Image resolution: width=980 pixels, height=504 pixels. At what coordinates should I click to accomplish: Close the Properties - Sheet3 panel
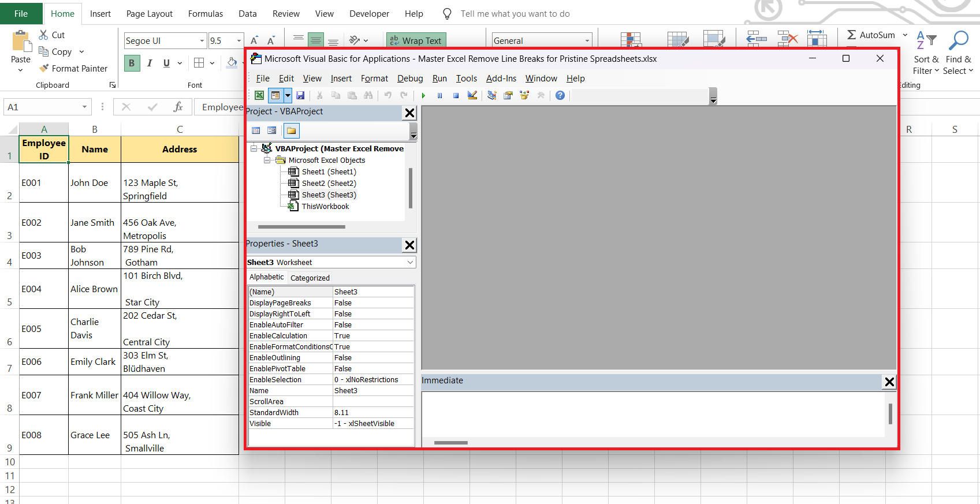click(x=409, y=245)
